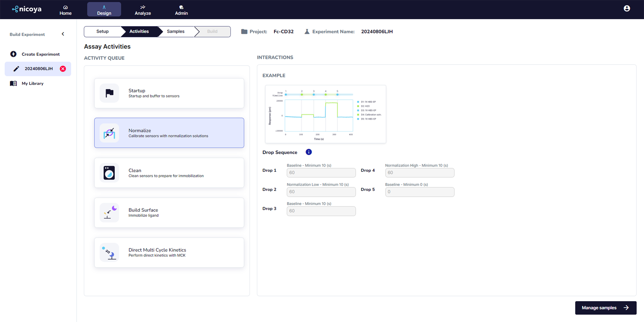The width and height of the screenshot is (644, 322).
Task: Click the Startup flag icon
Action: (x=109, y=93)
